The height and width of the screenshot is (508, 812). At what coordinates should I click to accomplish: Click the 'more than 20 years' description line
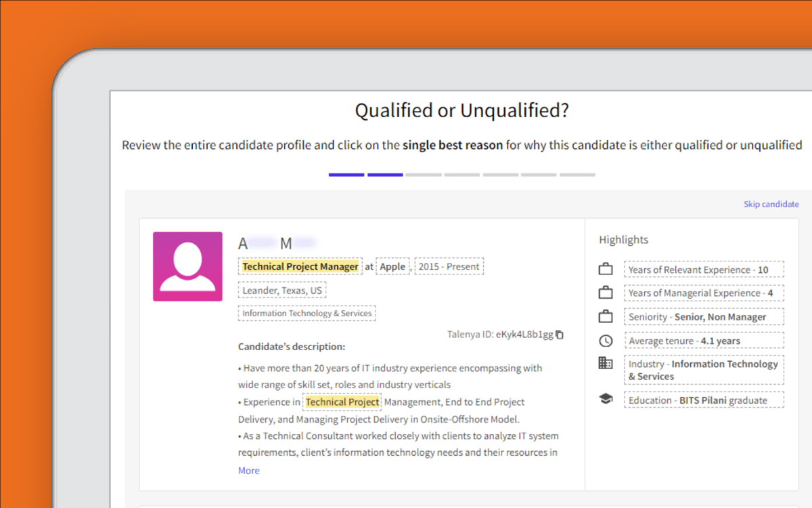(390, 376)
